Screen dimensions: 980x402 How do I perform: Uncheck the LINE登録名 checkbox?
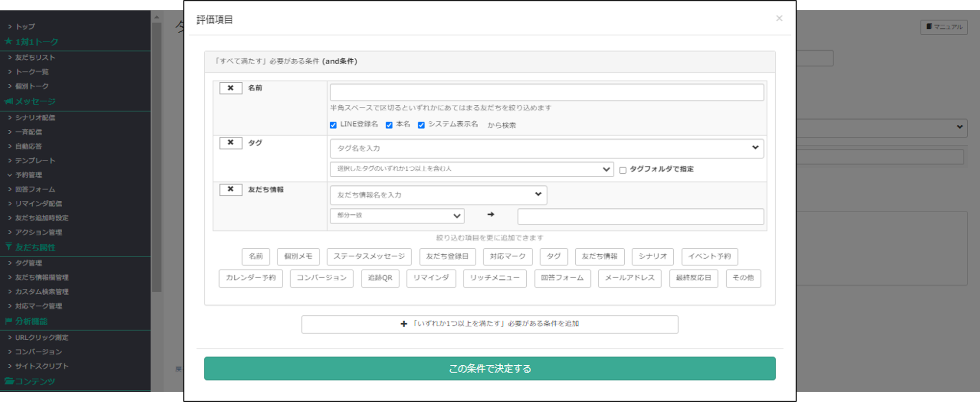coord(333,125)
